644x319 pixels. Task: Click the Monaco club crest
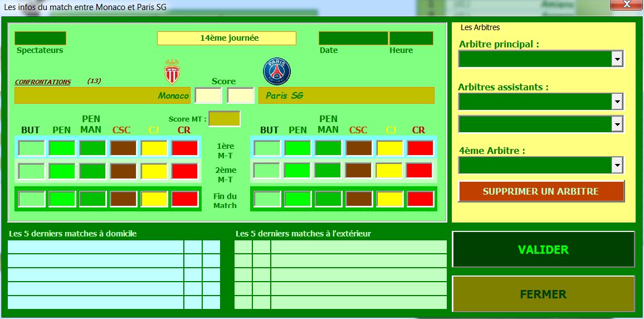coord(172,71)
